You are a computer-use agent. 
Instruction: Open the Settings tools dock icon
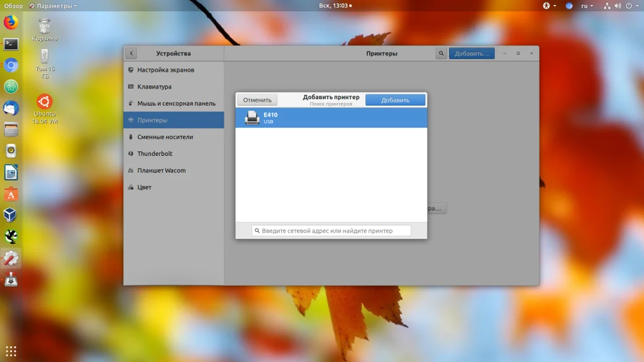click(x=11, y=258)
